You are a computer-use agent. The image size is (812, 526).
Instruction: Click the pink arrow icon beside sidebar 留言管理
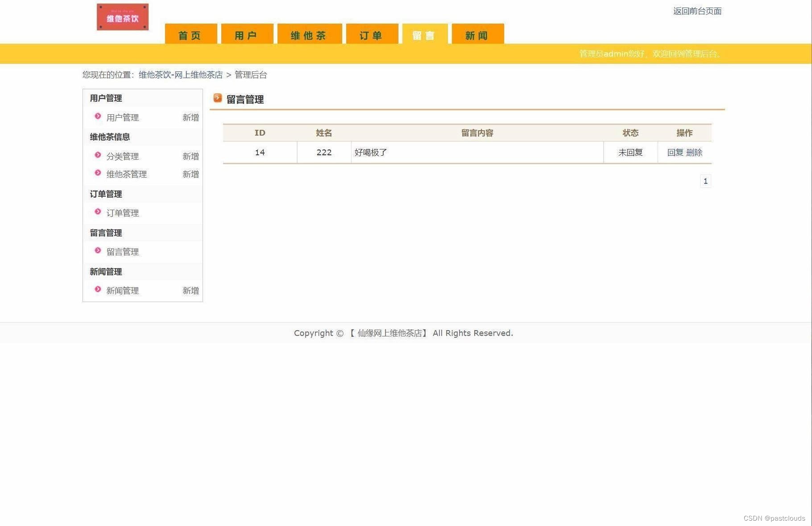pos(97,251)
